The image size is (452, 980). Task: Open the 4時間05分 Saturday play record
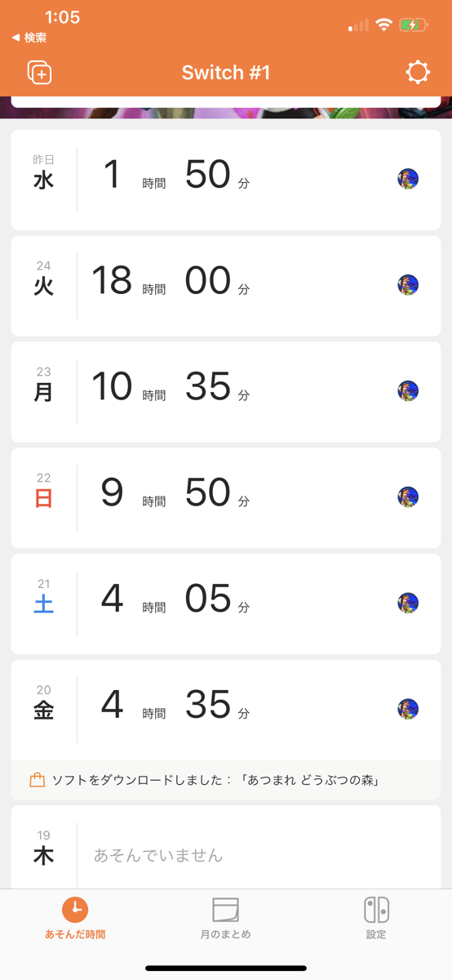226,604
